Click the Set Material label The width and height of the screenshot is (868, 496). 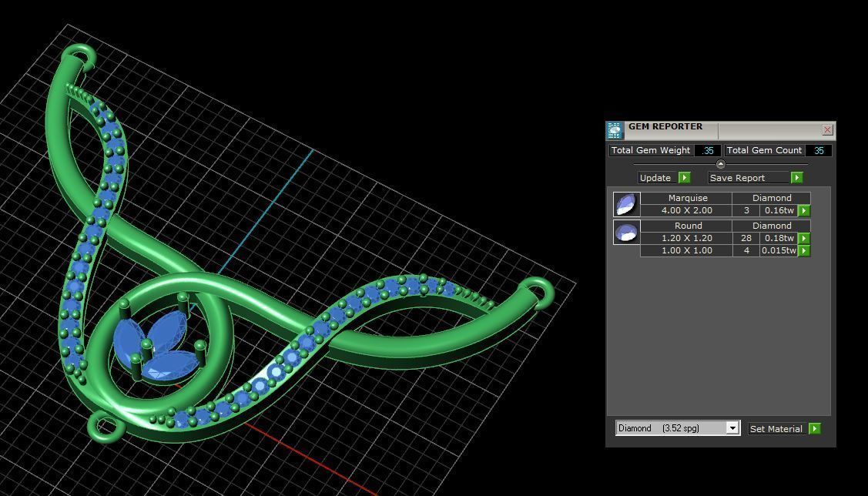[776, 428]
